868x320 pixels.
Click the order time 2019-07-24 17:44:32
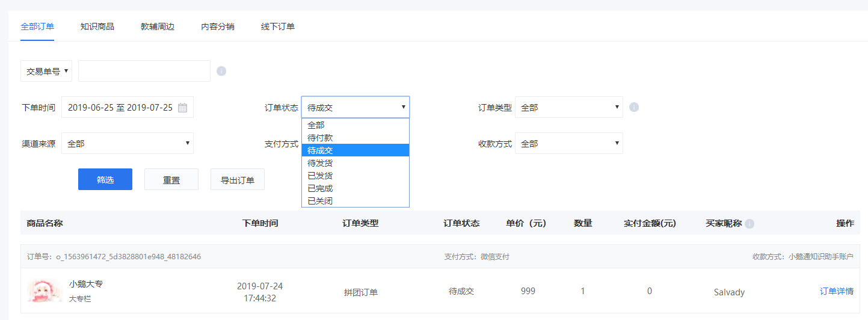tap(260, 292)
